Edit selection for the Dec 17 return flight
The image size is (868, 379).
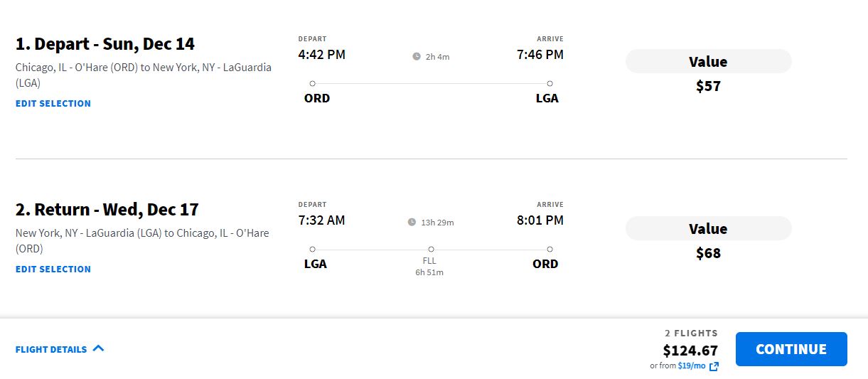coord(53,269)
